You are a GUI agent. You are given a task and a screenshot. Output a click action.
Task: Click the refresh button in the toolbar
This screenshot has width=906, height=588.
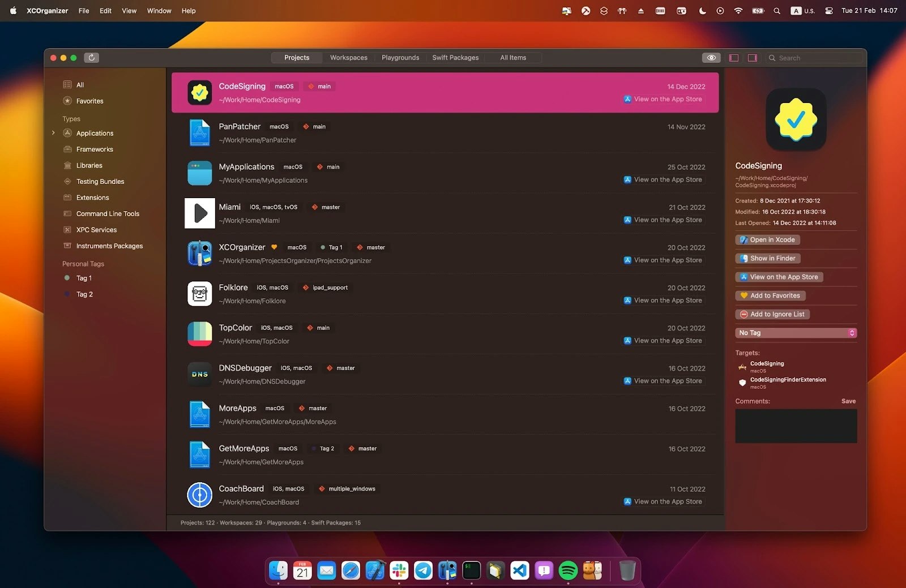point(91,57)
